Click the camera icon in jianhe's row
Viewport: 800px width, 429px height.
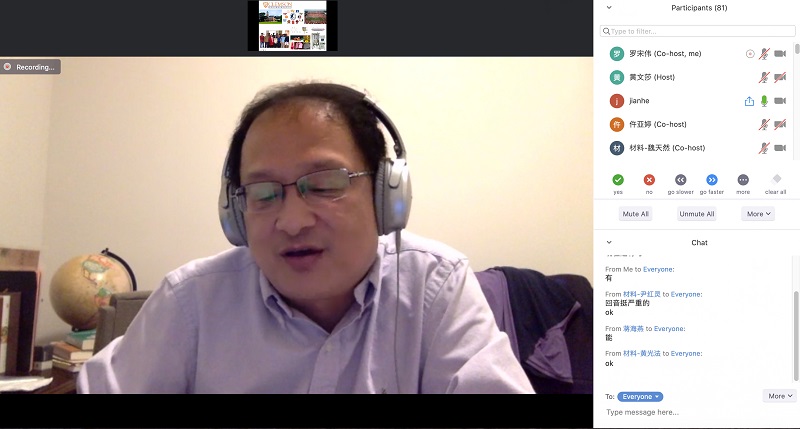coord(780,101)
